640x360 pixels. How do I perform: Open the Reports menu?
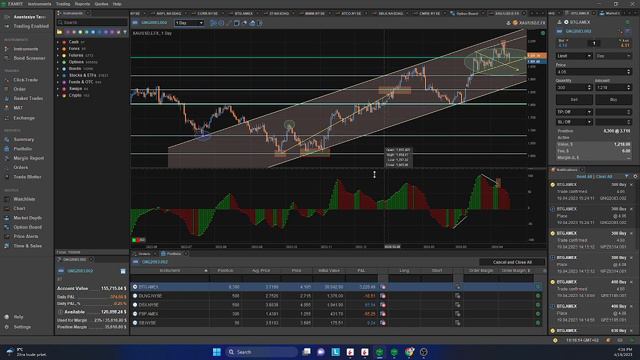82,4
